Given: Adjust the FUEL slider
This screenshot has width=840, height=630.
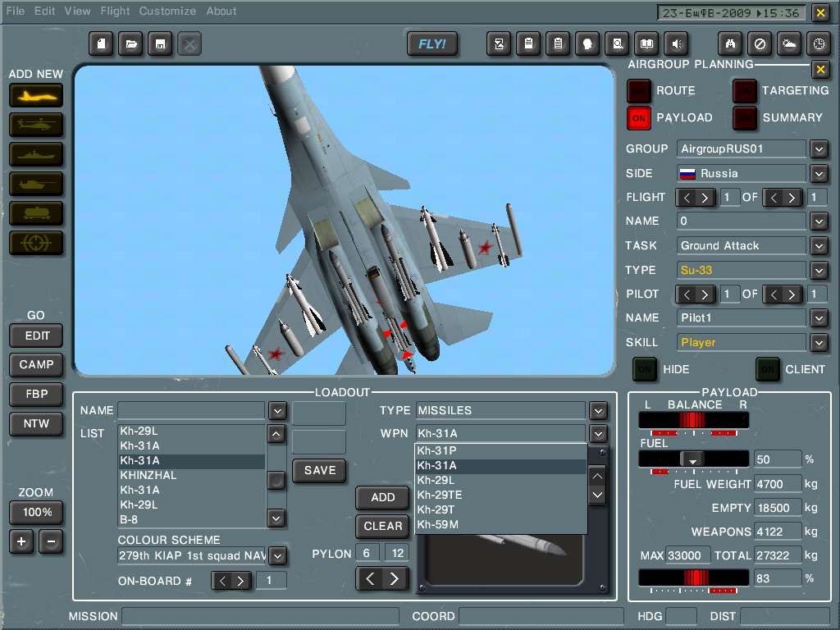Looking at the screenshot, I should pyautogui.click(x=692, y=459).
